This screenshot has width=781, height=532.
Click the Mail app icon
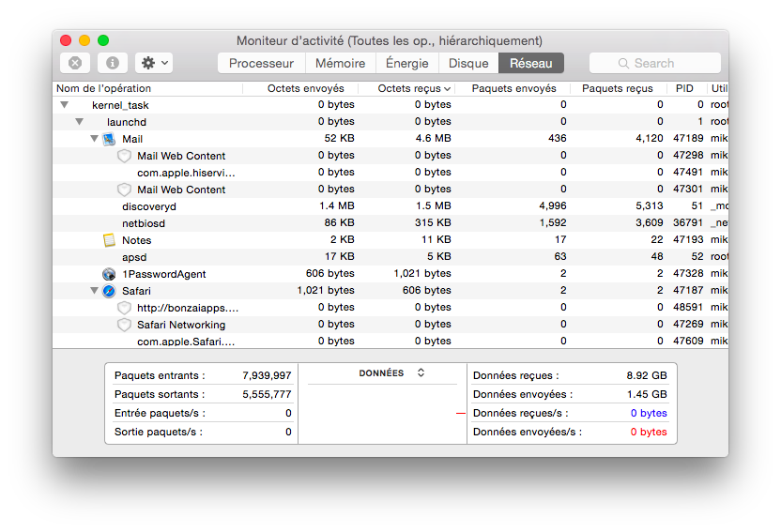pyautogui.click(x=109, y=140)
